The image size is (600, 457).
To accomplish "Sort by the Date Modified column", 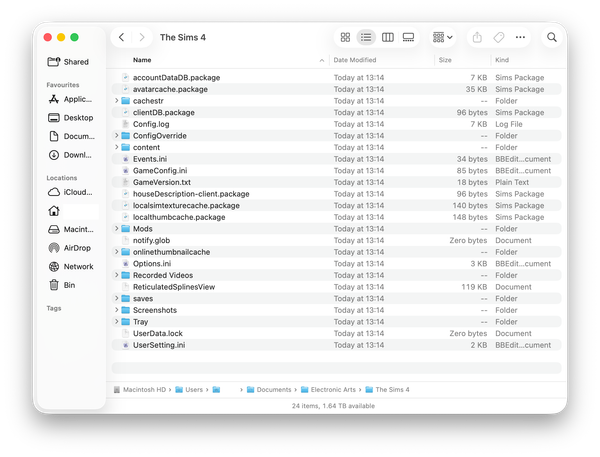I will coord(355,60).
